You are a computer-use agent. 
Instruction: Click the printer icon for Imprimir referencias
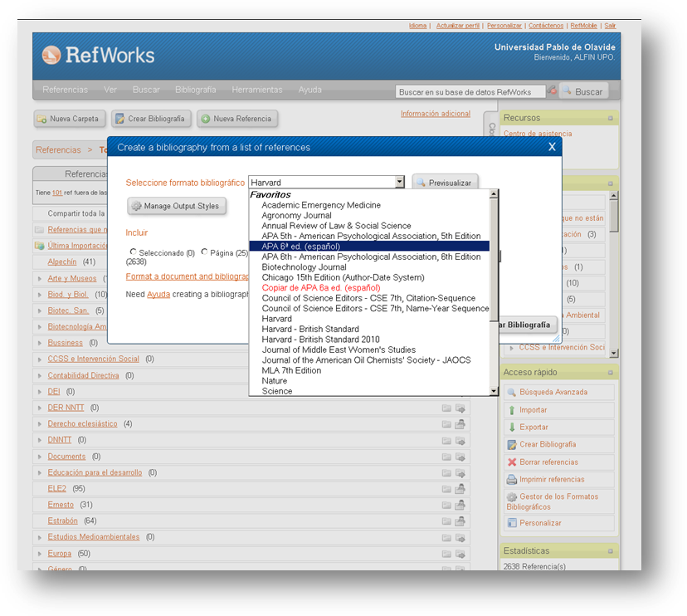pyautogui.click(x=511, y=479)
